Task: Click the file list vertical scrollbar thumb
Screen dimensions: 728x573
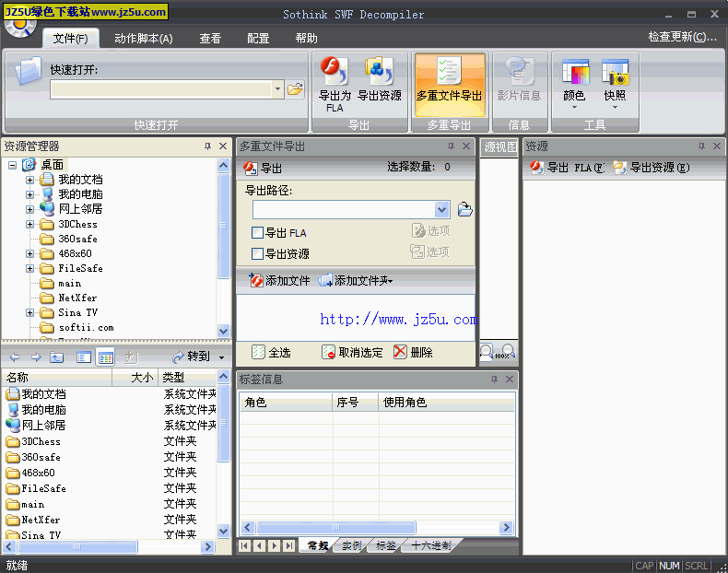Action: click(x=223, y=423)
